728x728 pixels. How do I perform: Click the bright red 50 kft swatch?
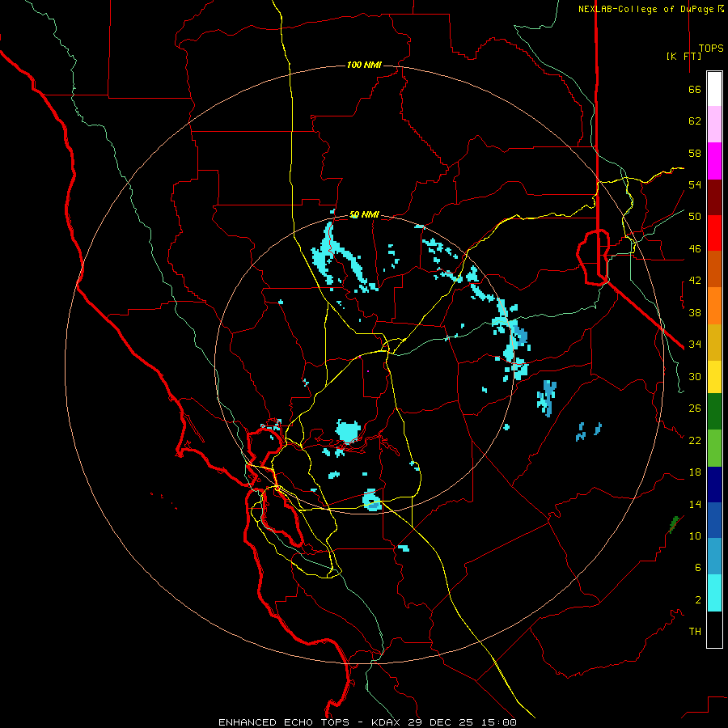pos(714,233)
